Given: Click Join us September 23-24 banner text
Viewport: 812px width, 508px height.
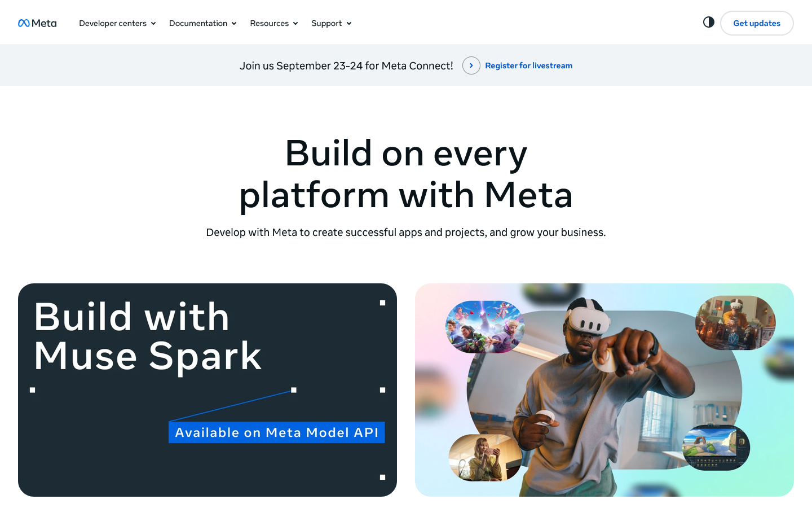Looking at the screenshot, I should click(346, 65).
